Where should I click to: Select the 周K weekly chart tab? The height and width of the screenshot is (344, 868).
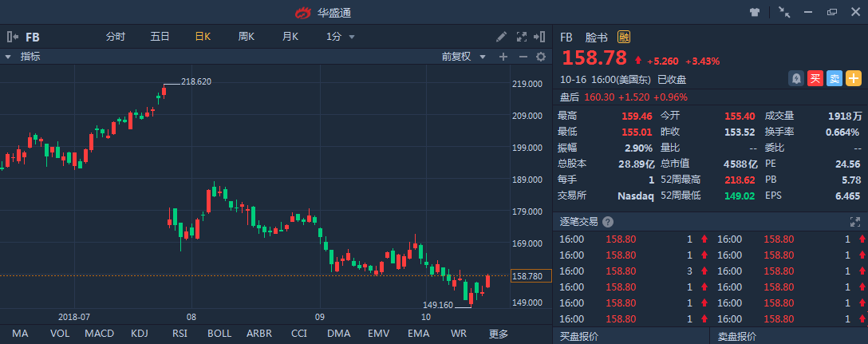[247, 38]
